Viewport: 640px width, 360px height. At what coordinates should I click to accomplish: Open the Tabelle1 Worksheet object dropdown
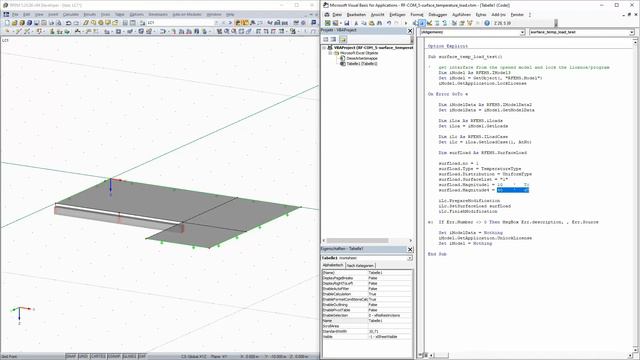[409, 258]
